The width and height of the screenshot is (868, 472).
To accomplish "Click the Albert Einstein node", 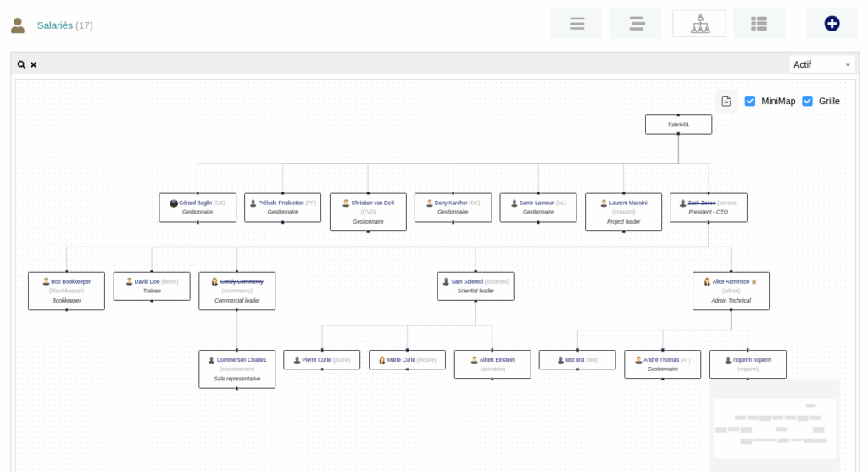I will 495,360.
